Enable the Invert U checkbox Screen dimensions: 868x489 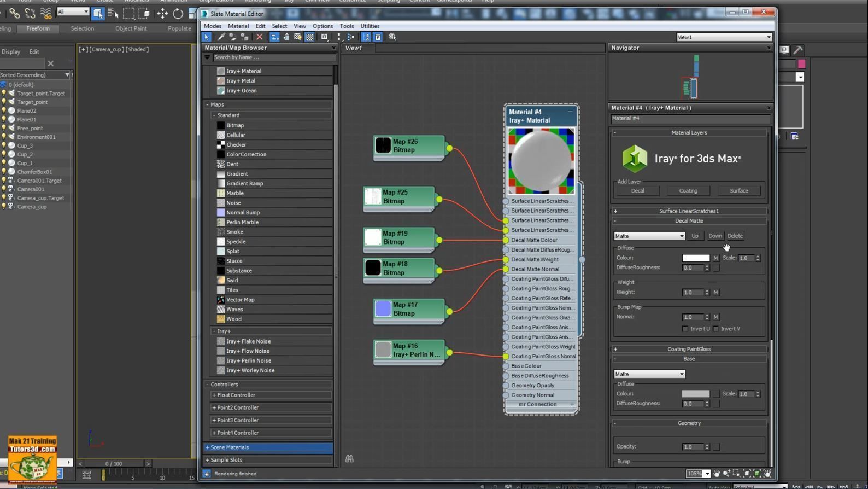coord(685,329)
